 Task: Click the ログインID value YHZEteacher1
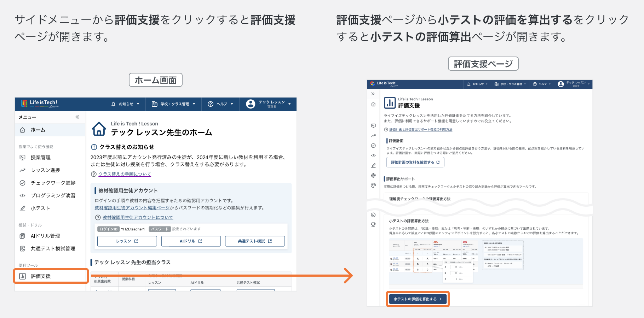pyautogui.click(x=133, y=229)
